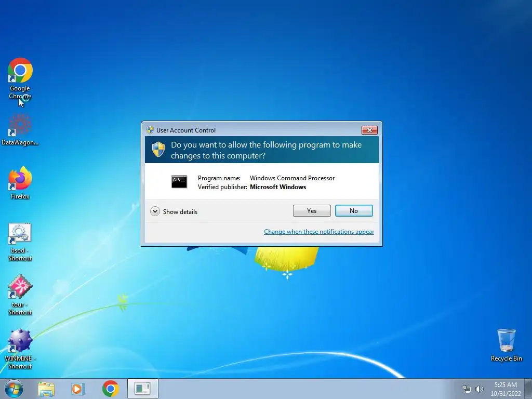Image resolution: width=532 pixels, height=399 pixels.
Task: Launch Windows Media Player from taskbar
Action: pyautogui.click(x=78, y=389)
